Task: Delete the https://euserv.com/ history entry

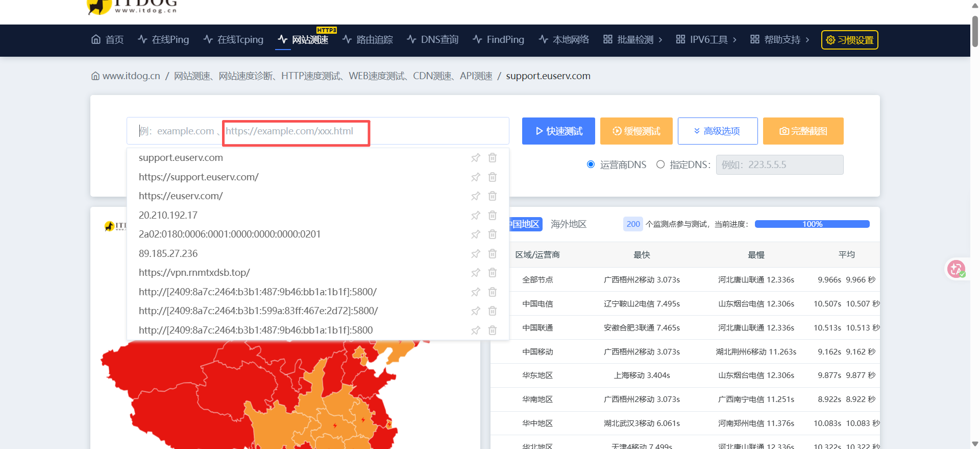Action: (493, 196)
